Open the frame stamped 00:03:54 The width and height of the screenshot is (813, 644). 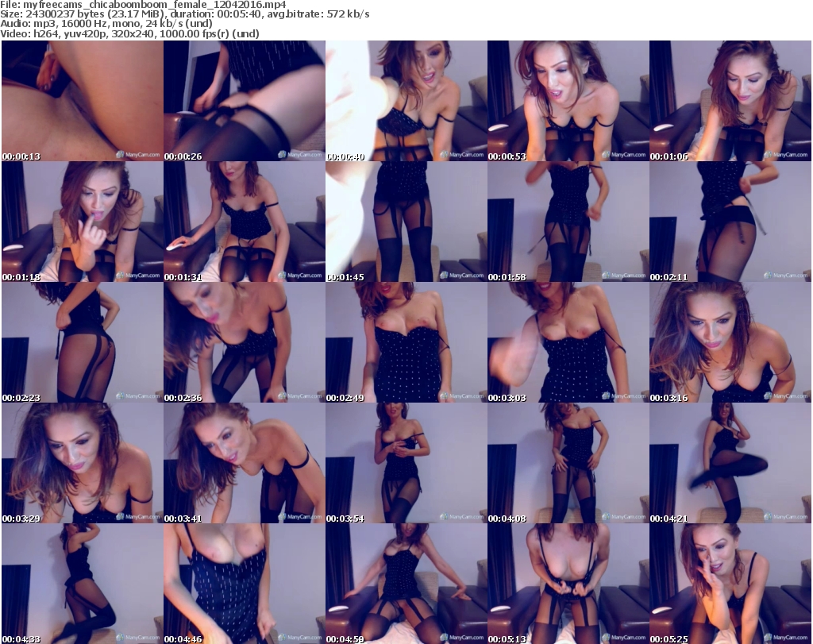pyautogui.click(x=406, y=463)
